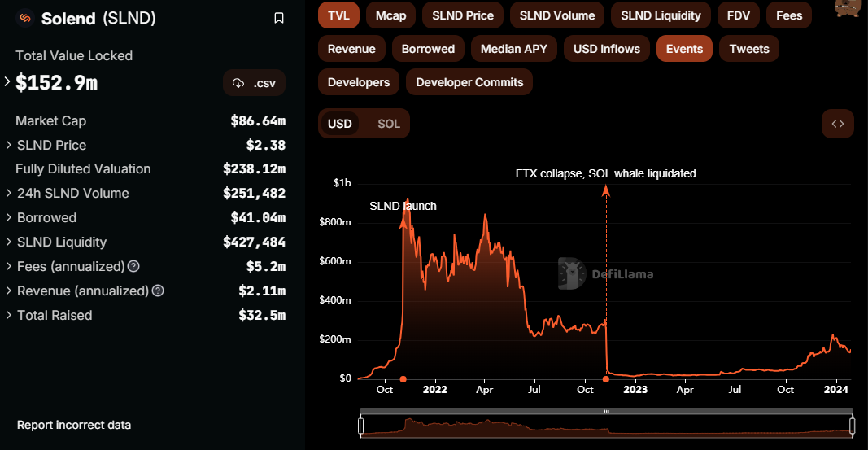Viewport: 868px width, 450px height.
Task: Toggle the Fees chart series
Action: tap(789, 15)
